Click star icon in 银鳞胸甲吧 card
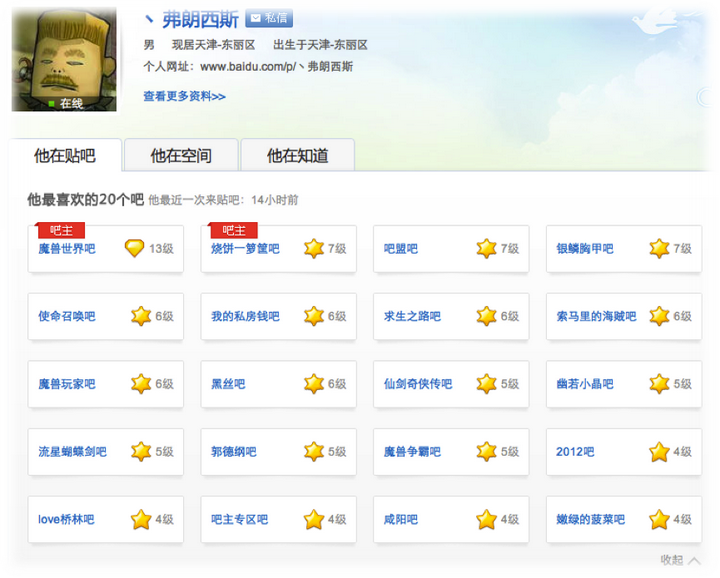This screenshot has width=720, height=578. pos(659,248)
